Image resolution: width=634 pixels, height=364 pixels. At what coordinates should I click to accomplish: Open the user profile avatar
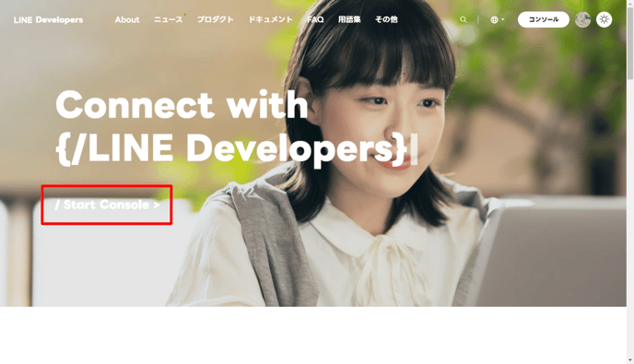pos(582,19)
